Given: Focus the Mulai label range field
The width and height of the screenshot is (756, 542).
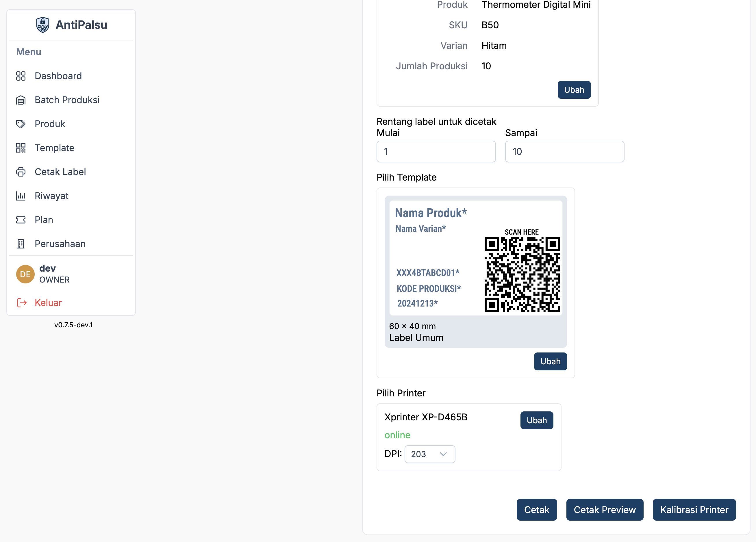Looking at the screenshot, I should tap(436, 152).
